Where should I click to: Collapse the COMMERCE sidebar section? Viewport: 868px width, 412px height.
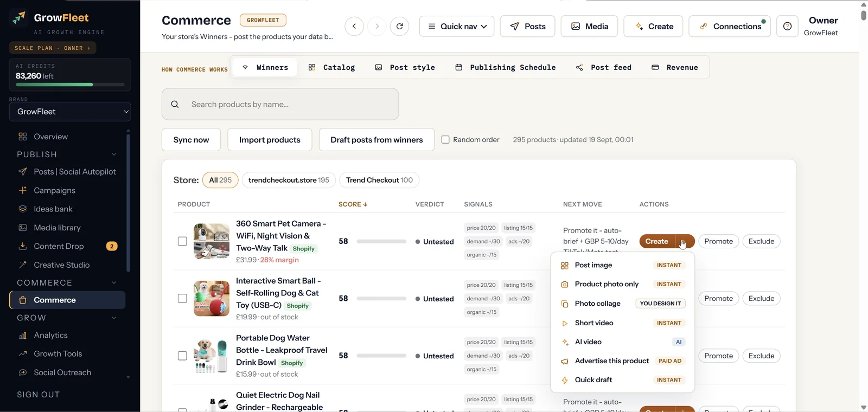click(x=114, y=282)
